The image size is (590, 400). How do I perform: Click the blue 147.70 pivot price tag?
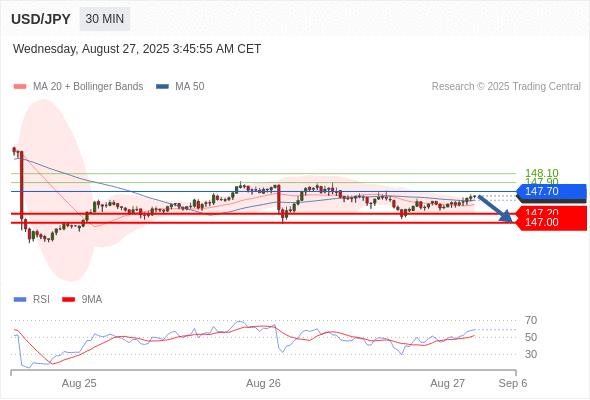click(552, 192)
